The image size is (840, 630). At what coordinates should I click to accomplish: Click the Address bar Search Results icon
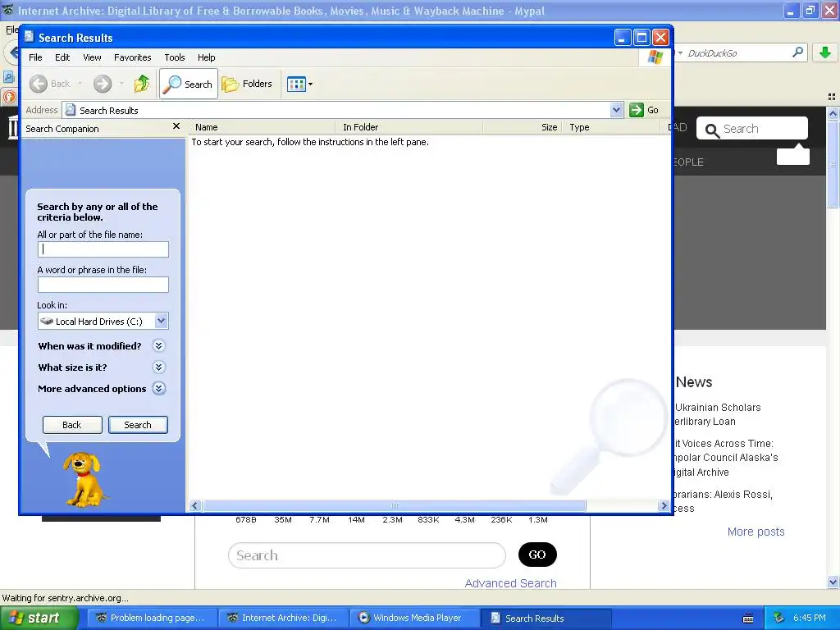tap(71, 110)
